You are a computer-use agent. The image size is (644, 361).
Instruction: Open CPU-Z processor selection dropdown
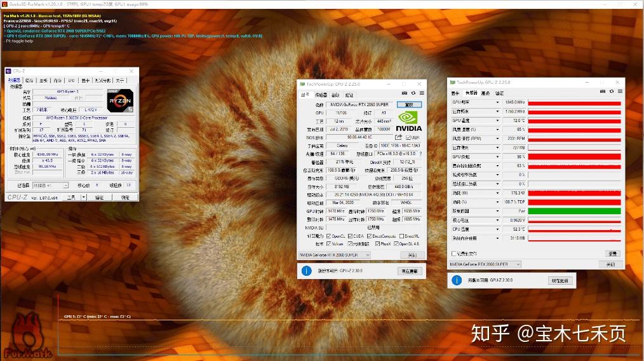point(51,186)
